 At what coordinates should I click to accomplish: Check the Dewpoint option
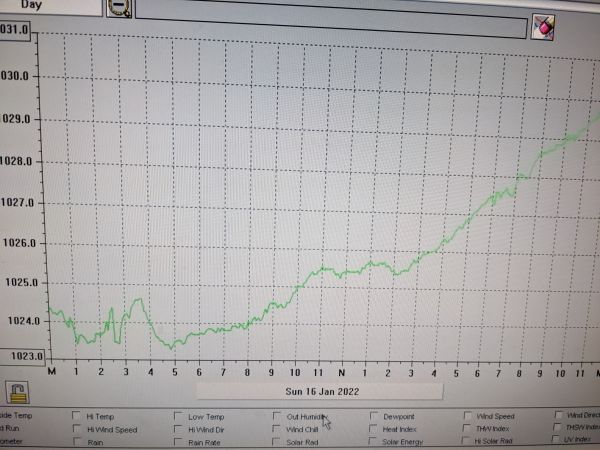click(373, 416)
